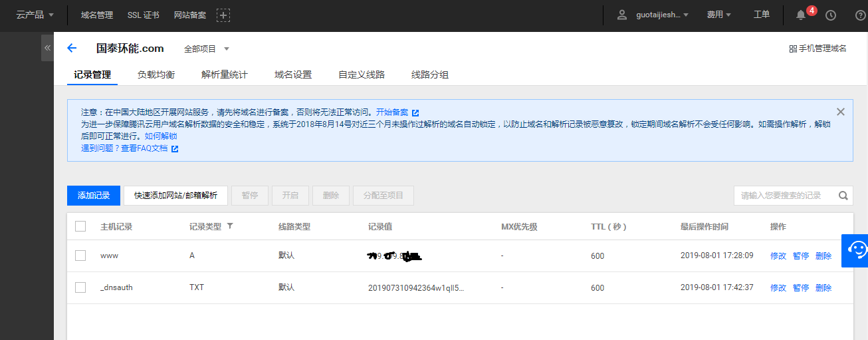Click the 添加记录 button
868x340 pixels.
94,196
